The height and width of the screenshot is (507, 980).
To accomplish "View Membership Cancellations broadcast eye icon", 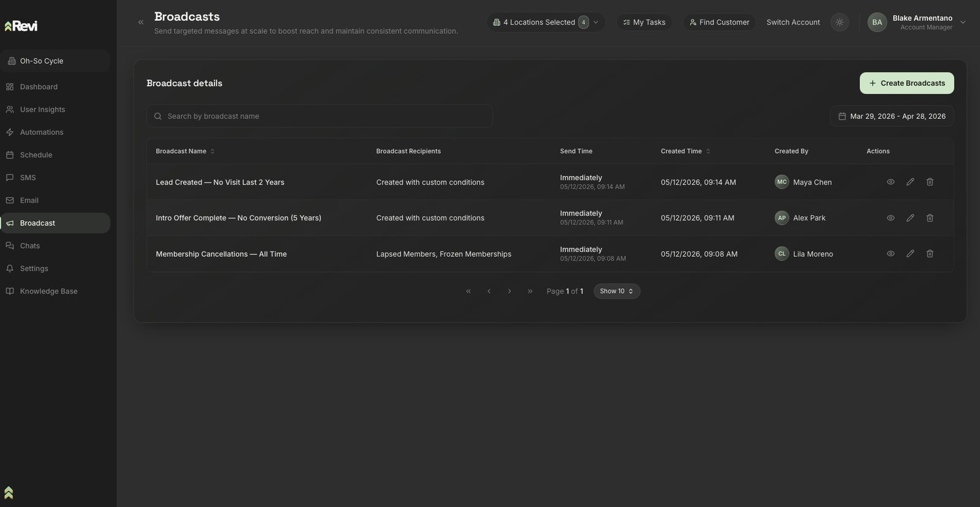I will [x=891, y=254].
